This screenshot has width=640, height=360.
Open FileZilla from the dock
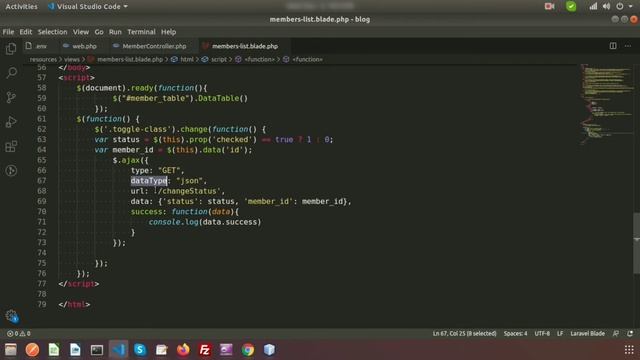[x=204, y=350]
